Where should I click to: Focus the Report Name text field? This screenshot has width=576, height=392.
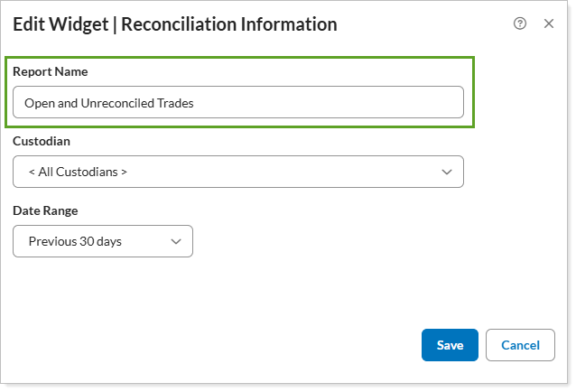[x=238, y=103]
